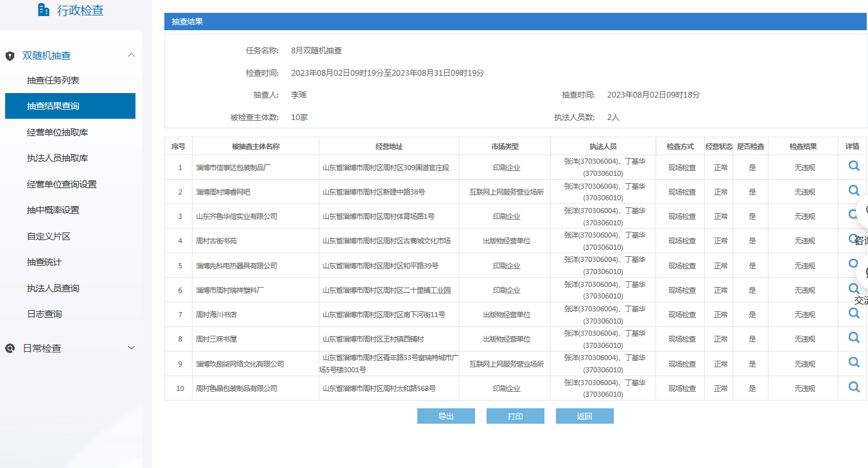
Task: Click the 行政检查 logo icon
Action: coord(44,10)
